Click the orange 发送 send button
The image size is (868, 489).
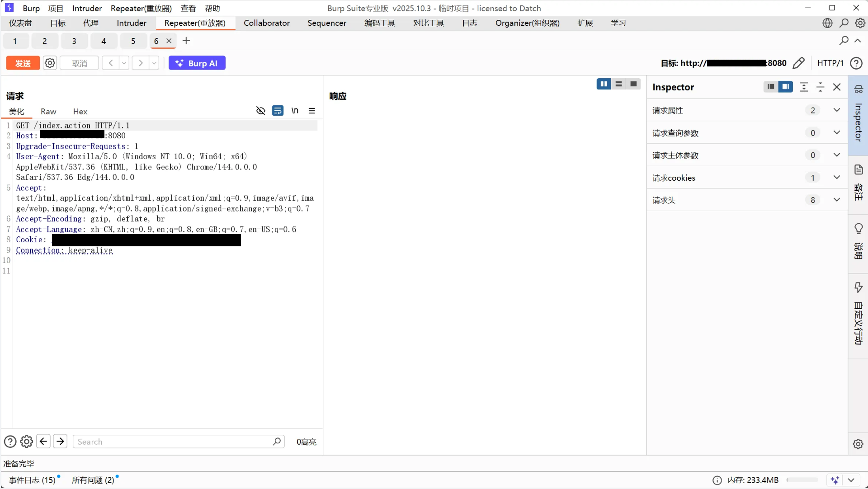pyautogui.click(x=23, y=63)
